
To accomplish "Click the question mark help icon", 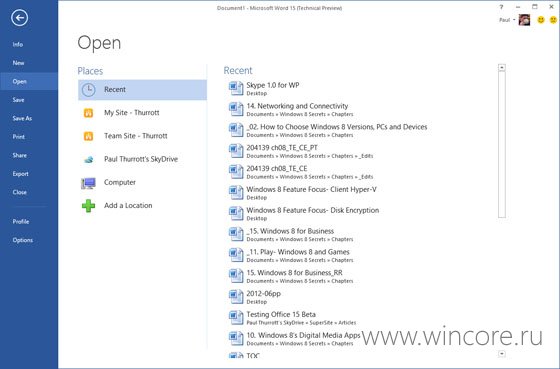I will pyautogui.click(x=501, y=7).
